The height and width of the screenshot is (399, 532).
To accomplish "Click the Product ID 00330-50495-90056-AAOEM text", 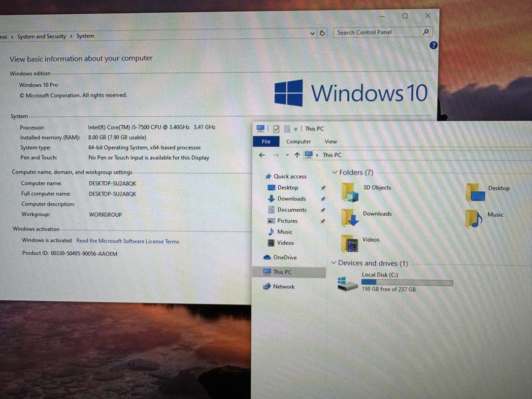I will click(69, 254).
